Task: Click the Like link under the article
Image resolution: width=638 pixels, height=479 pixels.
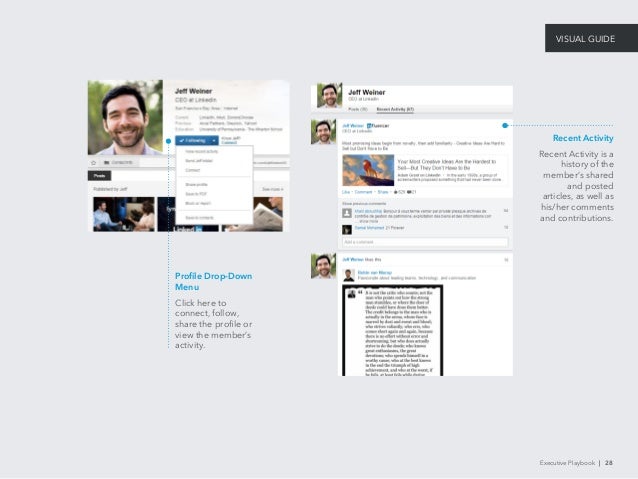Action: click(x=346, y=192)
